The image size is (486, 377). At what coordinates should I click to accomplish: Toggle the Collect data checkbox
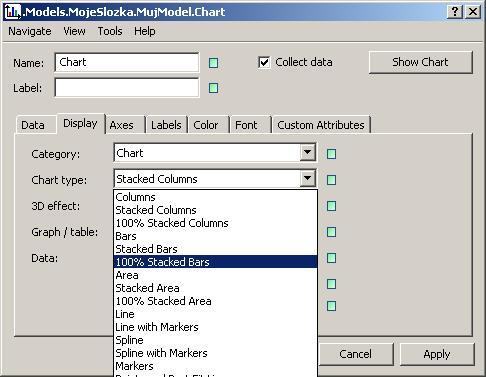click(x=264, y=62)
